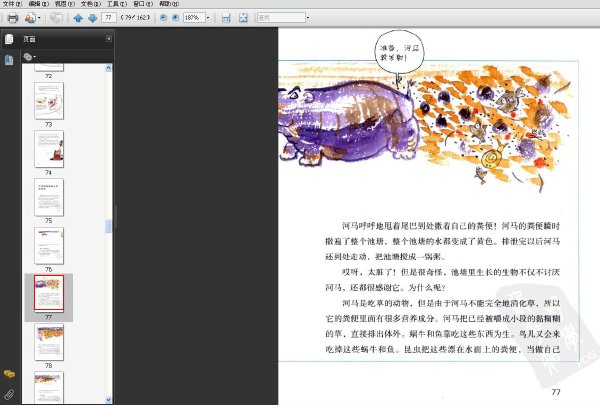This screenshot has height=405, width=600.
Task: Select the page 74 thumbnail
Action: tap(49, 149)
